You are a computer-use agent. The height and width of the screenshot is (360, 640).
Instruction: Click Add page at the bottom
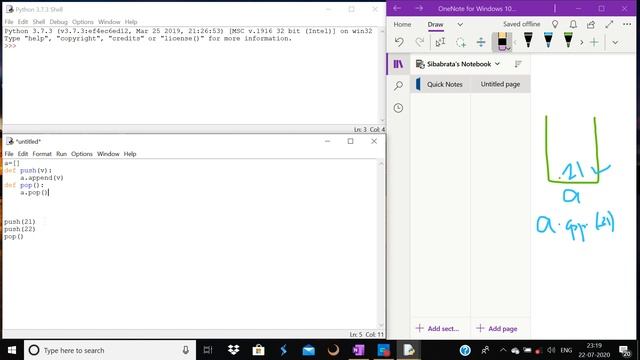497,329
